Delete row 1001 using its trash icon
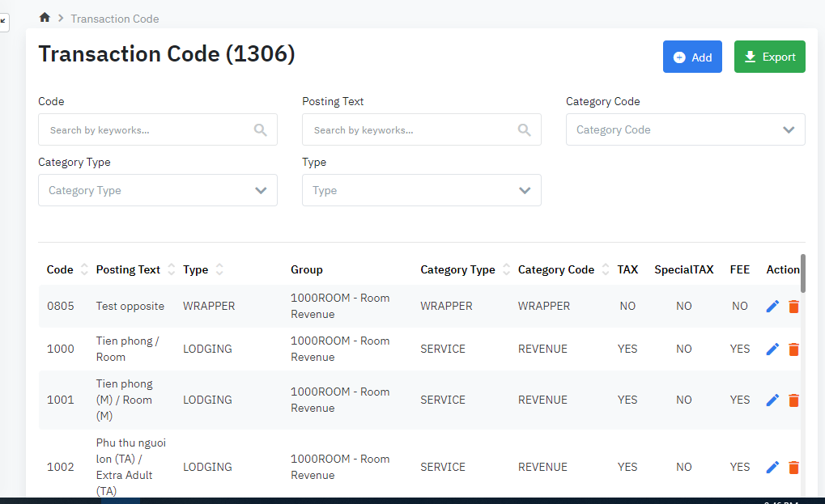825x504 pixels. pos(793,400)
